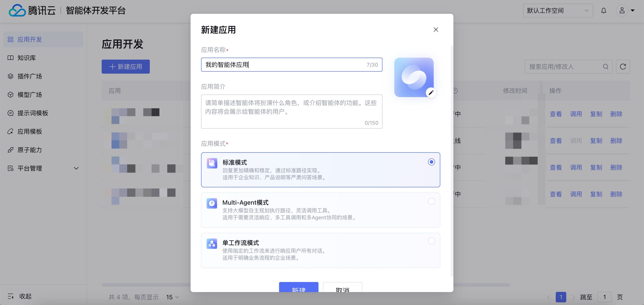Click the Multi-Agent模式 chat bubble icon
Viewport: 644px width, 305px height.
click(x=212, y=203)
